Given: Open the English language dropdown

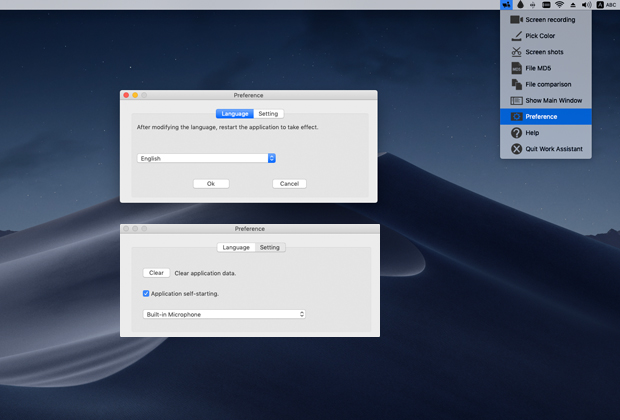Looking at the screenshot, I should tap(206, 158).
